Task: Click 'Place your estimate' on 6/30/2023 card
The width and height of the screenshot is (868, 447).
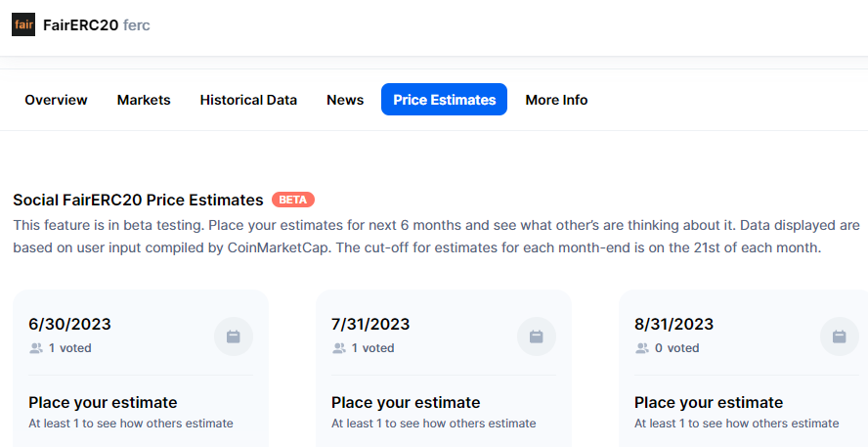Action: point(103,403)
